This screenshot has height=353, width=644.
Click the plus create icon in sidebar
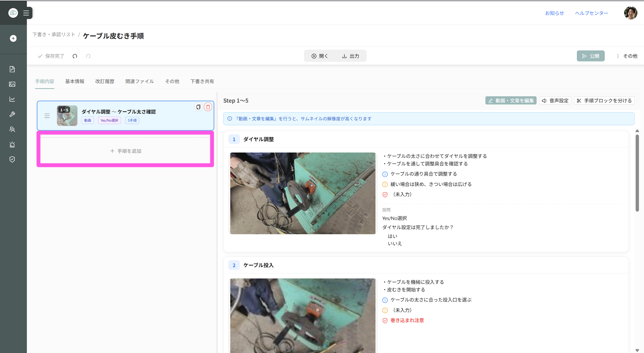click(x=13, y=38)
